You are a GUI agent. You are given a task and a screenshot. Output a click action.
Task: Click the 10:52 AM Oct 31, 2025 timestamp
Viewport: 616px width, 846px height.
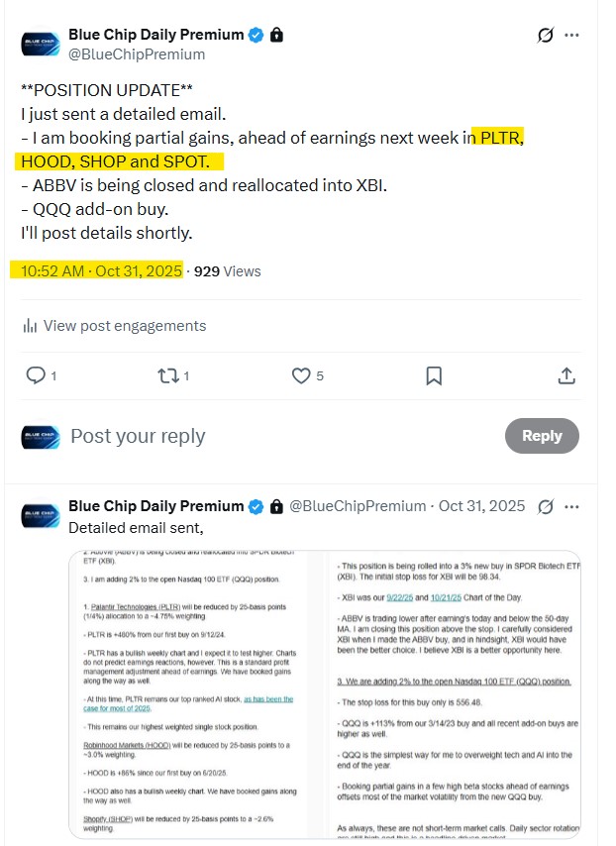coord(97,270)
